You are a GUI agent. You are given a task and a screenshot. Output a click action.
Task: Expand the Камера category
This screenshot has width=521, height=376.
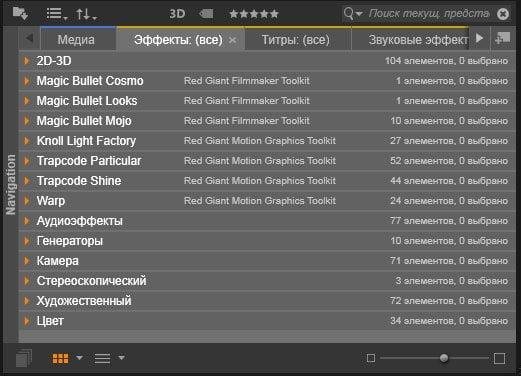point(27,261)
